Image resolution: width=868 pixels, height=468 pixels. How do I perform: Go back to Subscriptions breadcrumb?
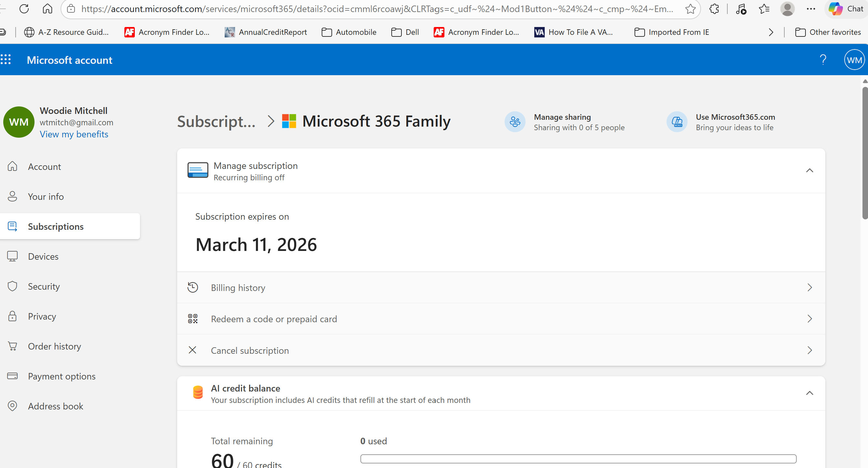click(216, 122)
